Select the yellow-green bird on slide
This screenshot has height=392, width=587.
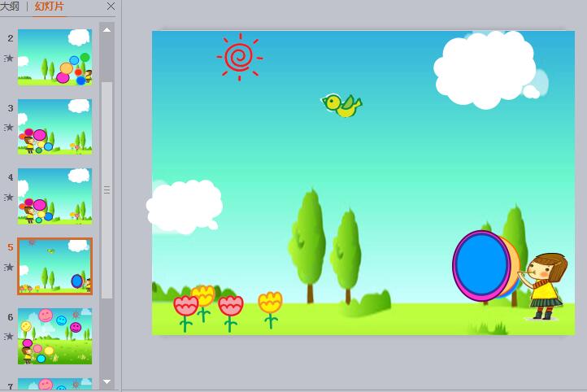pyautogui.click(x=341, y=105)
